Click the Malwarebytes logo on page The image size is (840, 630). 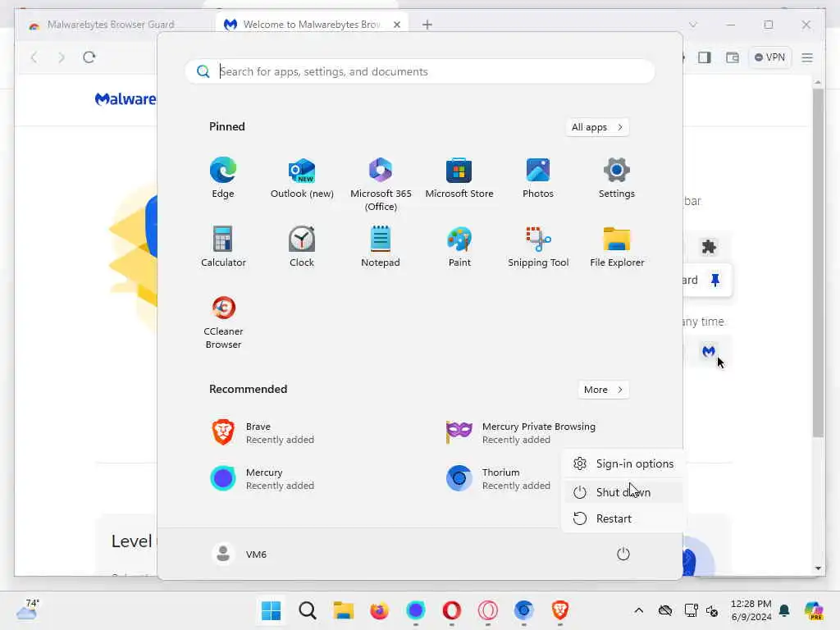126,99
